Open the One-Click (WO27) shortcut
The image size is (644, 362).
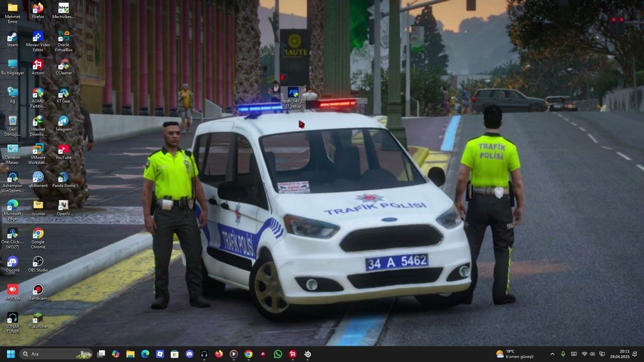point(13,238)
